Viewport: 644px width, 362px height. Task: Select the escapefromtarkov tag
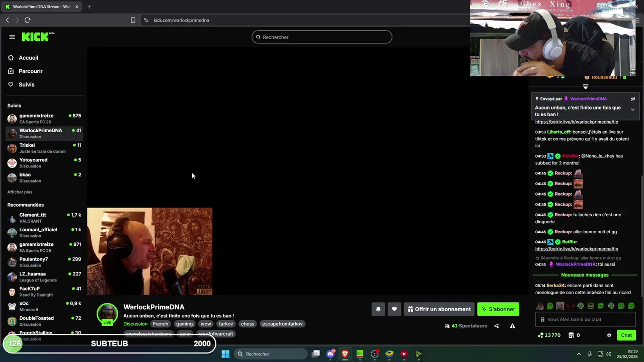pyautogui.click(x=282, y=324)
